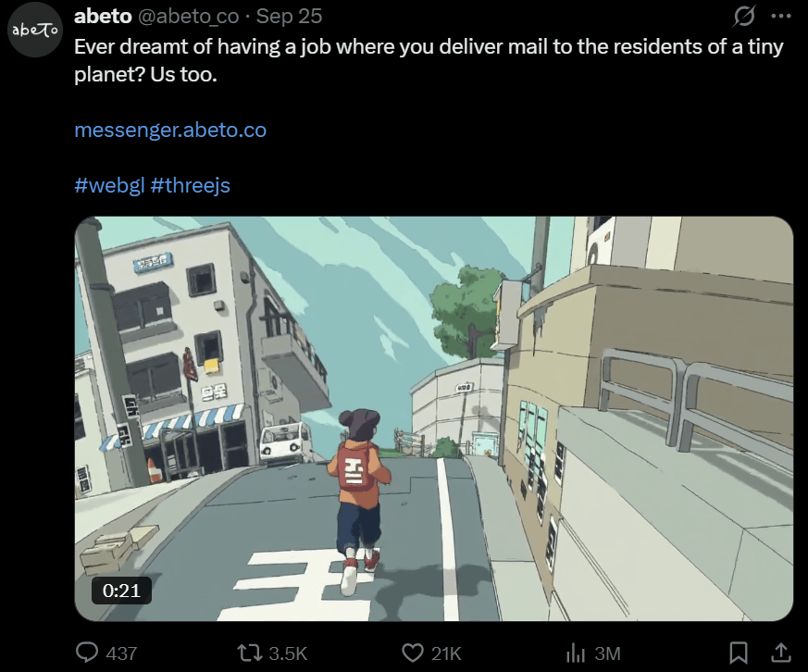Open the @abeto_co handle
The height and width of the screenshot is (672, 808).
188,17
